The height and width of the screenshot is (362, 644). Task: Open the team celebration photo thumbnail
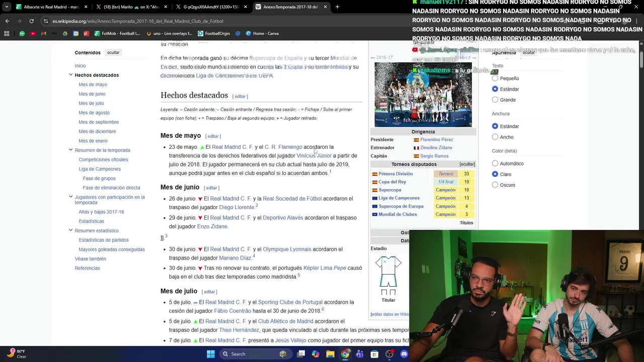click(x=423, y=94)
